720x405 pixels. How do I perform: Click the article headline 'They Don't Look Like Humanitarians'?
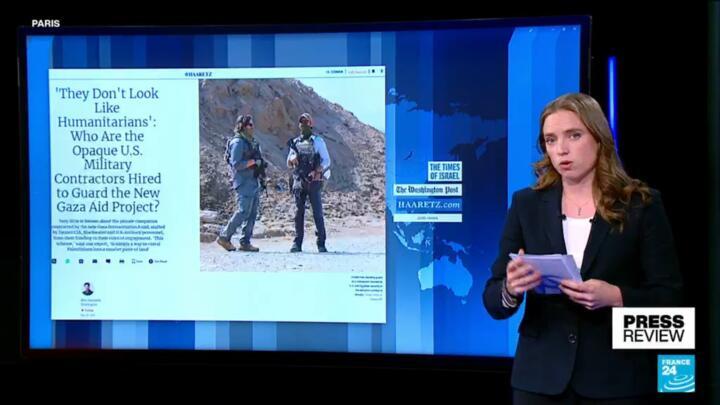point(107,150)
